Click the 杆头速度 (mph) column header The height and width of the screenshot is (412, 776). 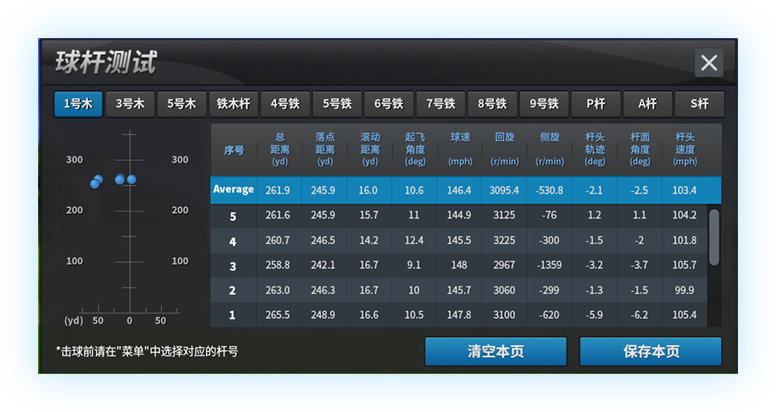(x=685, y=149)
